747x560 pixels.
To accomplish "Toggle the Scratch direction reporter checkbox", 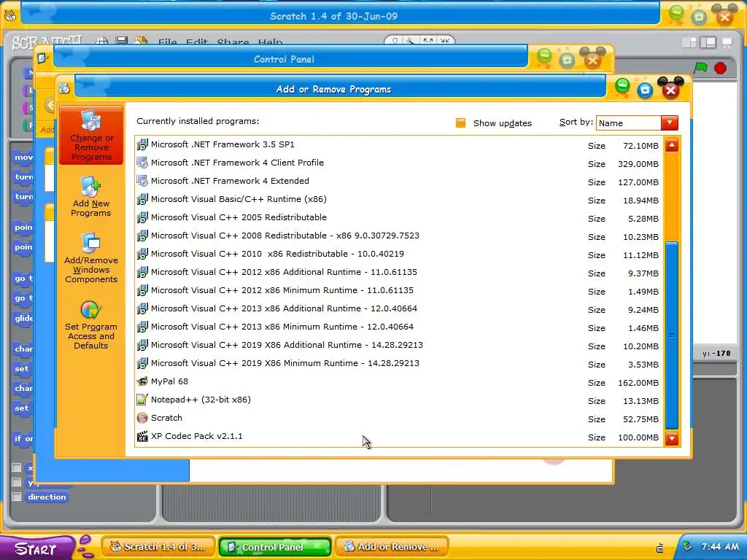I will coord(17,497).
